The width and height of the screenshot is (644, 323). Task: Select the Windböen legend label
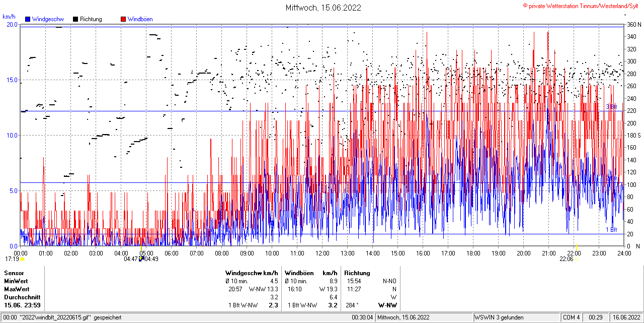coord(140,19)
